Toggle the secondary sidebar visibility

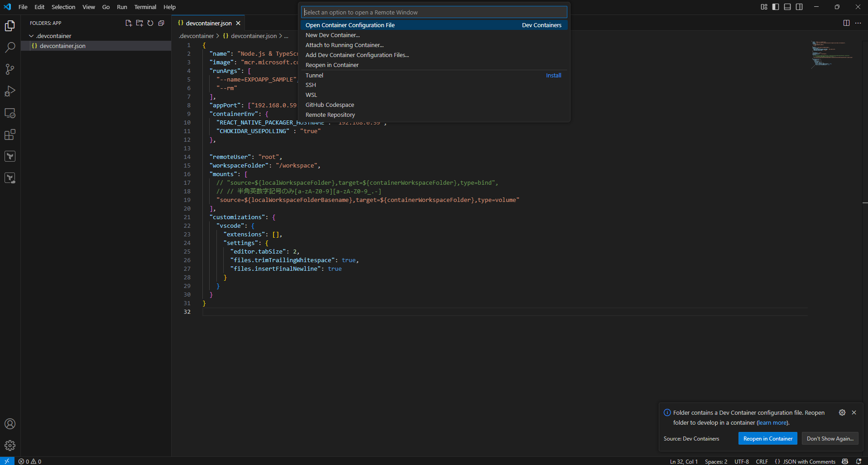pos(800,7)
